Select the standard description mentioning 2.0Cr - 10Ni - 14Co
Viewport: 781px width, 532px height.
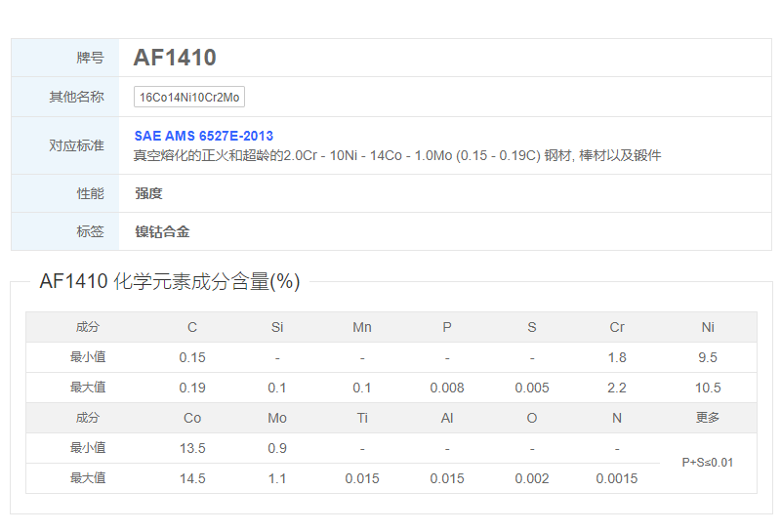pos(397,156)
